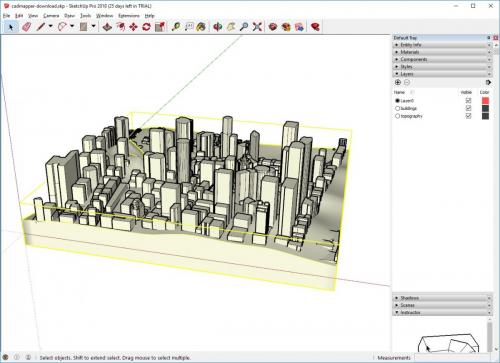Toggle visibility of buildings layer
The height and width of the screenshot is (363, 500).
(468, 108)
